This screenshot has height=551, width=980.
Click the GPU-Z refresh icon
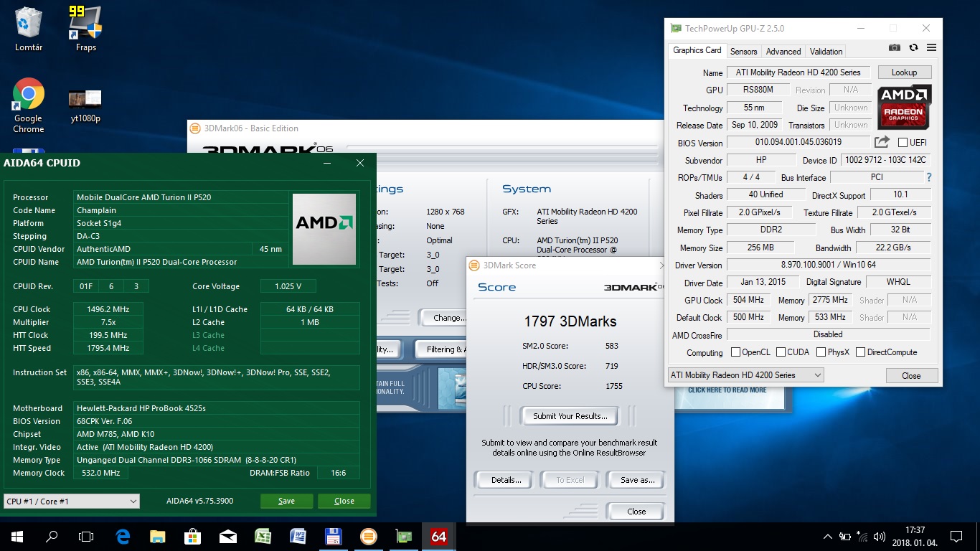[913, 47]
